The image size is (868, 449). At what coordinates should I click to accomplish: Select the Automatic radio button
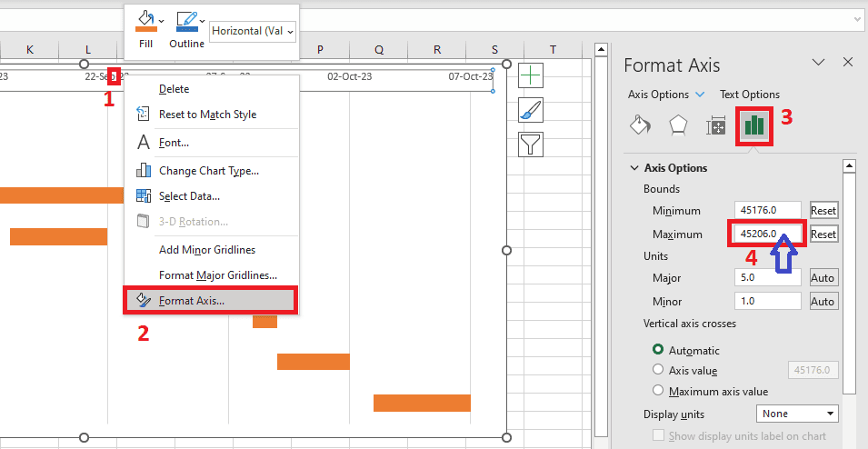click(659, 350)
